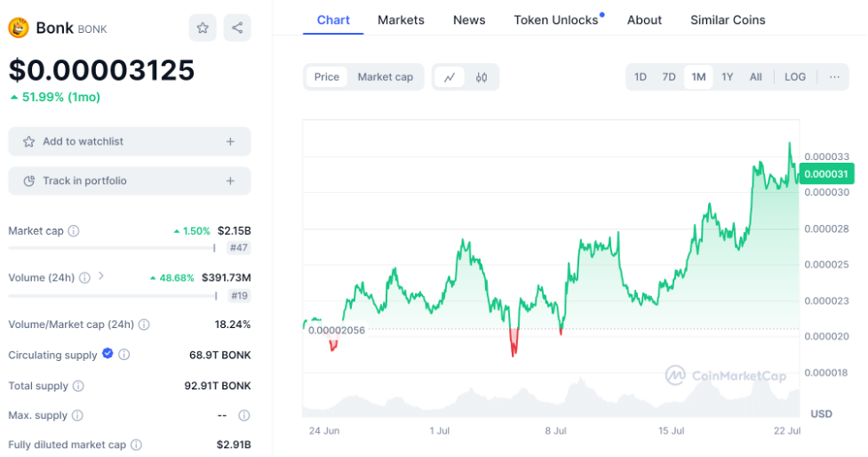
Task: Click the info icon next to Total supply
Action: pos(78,386)
